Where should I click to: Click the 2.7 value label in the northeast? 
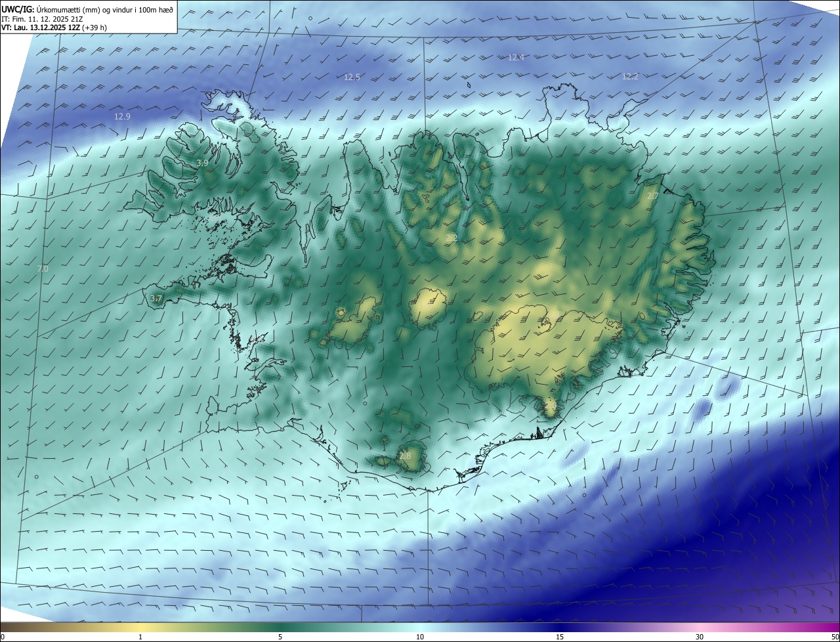(x=652, y=196)
